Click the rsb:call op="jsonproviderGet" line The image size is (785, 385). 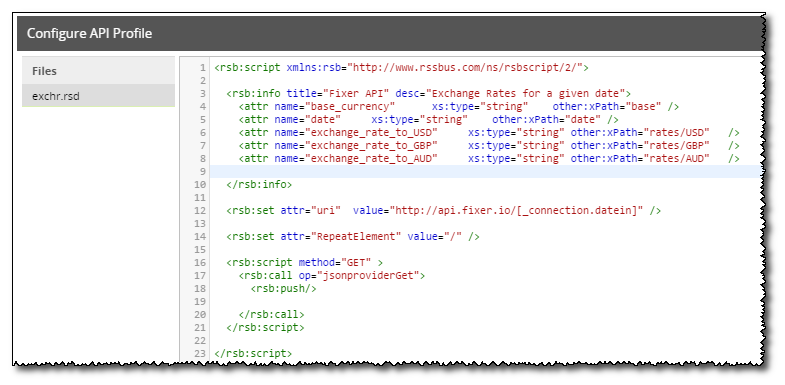332,275
